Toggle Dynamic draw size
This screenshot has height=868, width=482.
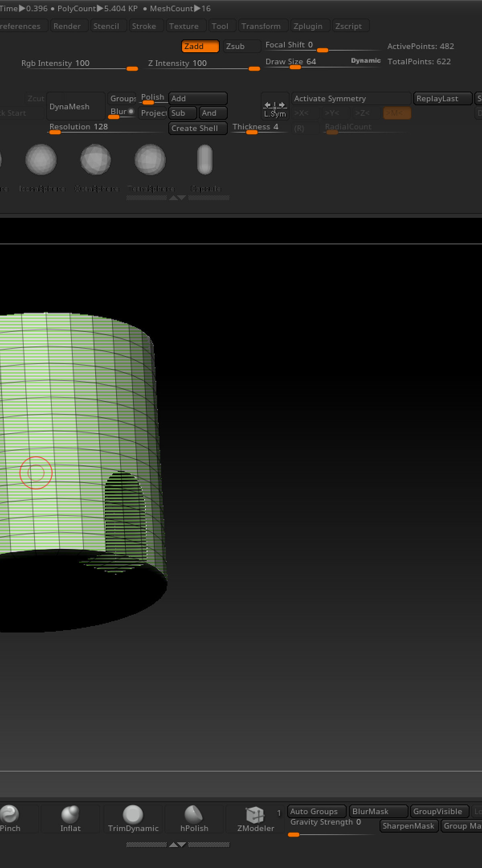pos(366,61)
